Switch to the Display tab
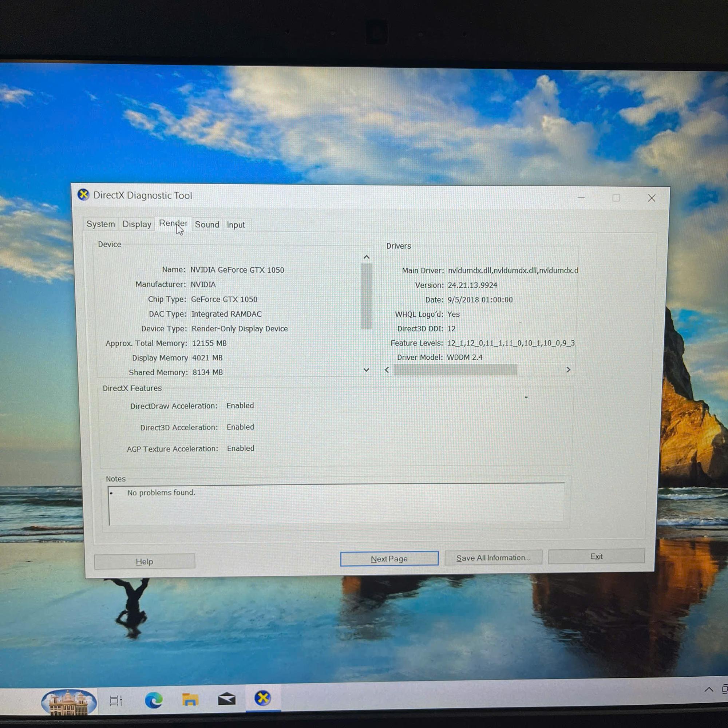This screenshot has width=728, height=728. point(137,224)
